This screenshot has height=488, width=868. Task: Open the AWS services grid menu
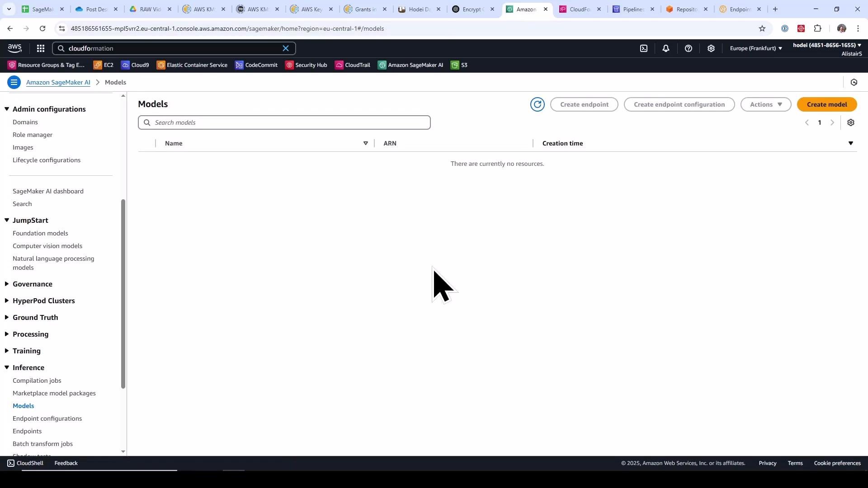click(x=40, y=48)
